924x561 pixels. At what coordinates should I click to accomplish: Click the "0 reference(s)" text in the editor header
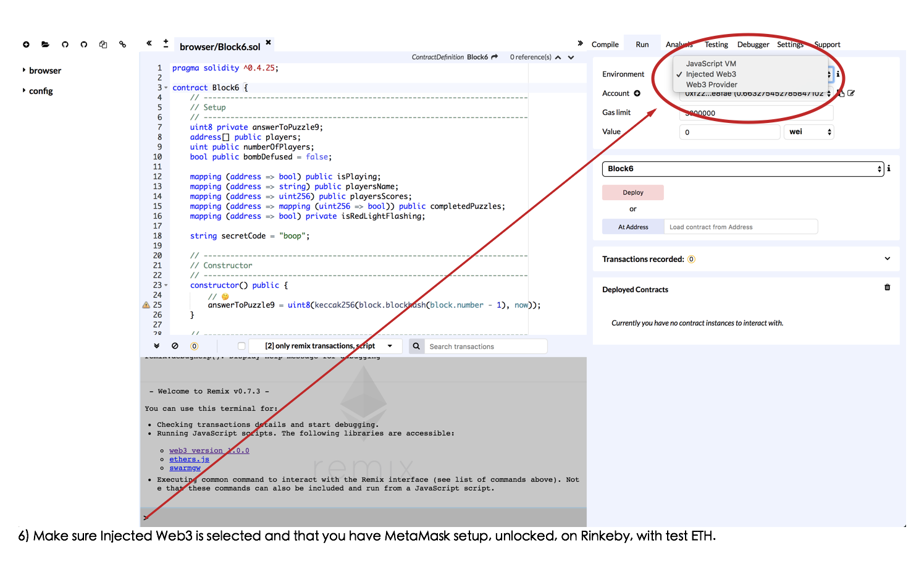531,57
